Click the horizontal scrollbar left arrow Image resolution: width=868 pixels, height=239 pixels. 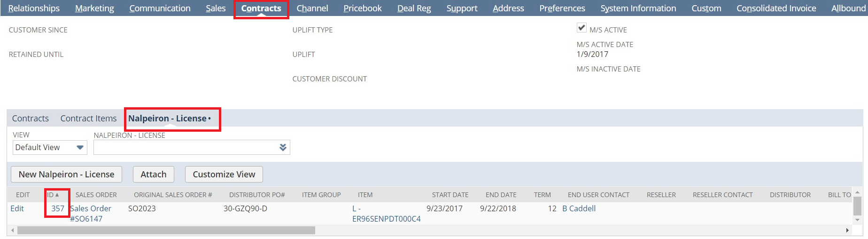(x=13, y=231)
